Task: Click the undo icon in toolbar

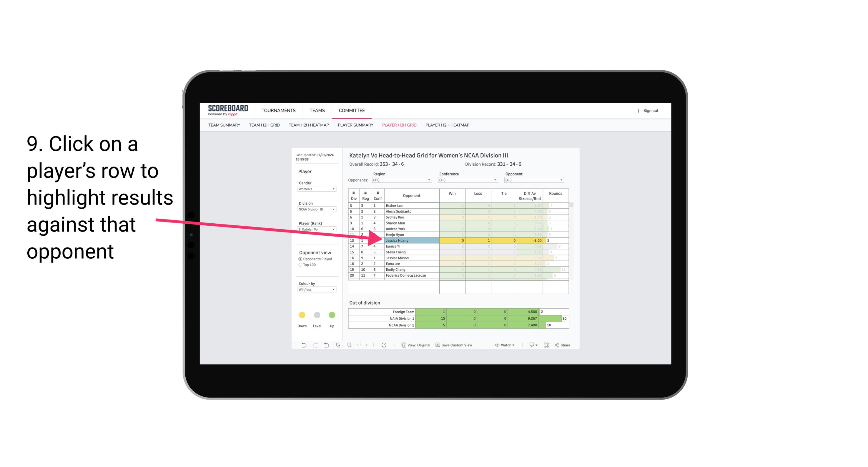Action: coord(302,345)
